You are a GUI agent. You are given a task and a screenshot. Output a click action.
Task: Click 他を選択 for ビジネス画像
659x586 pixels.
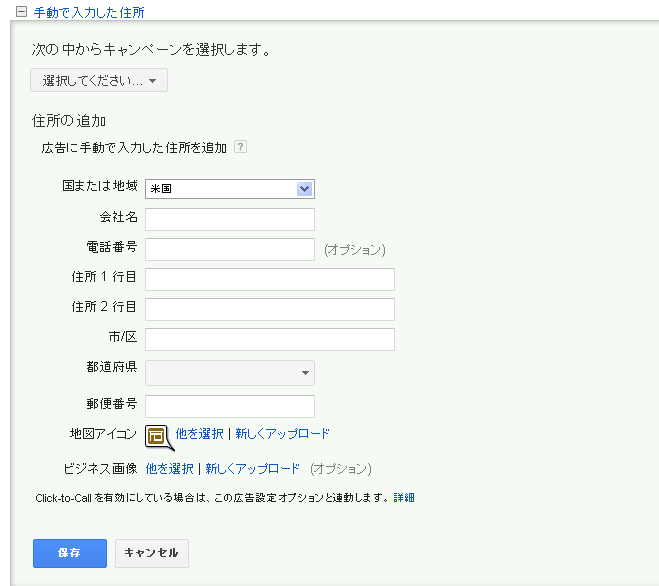tap(170, 469)
